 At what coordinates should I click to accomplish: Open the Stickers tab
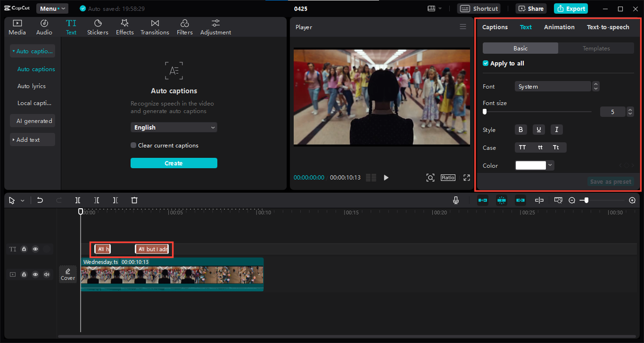pyautogui.click(x=98, y=27)
